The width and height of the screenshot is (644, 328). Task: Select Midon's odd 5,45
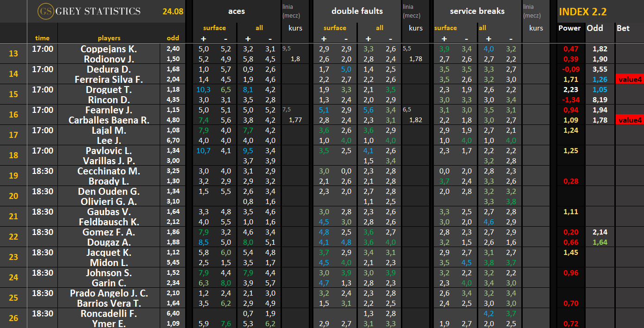point(173,263)
